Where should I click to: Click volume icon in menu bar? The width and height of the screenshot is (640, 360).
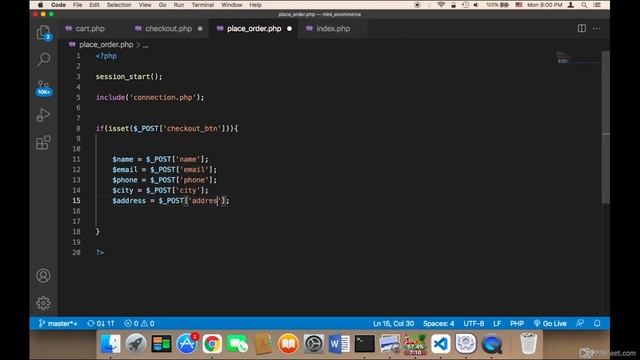point(476,5)
